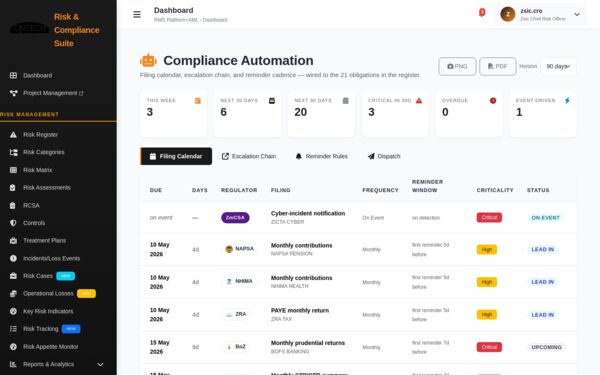Open Risk Cases in the sidebar

click(x=38, y=276)
